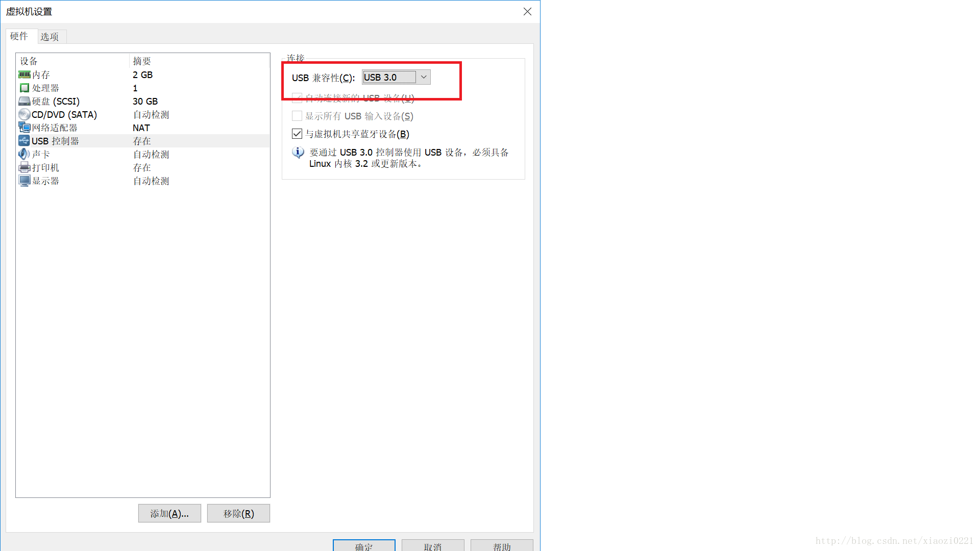
Task: Click 移除(R) to remove selected device
Action: point(238,513)
